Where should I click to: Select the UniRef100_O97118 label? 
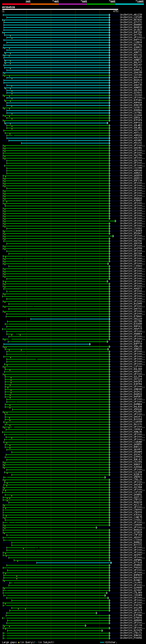[x=131, y=379]
